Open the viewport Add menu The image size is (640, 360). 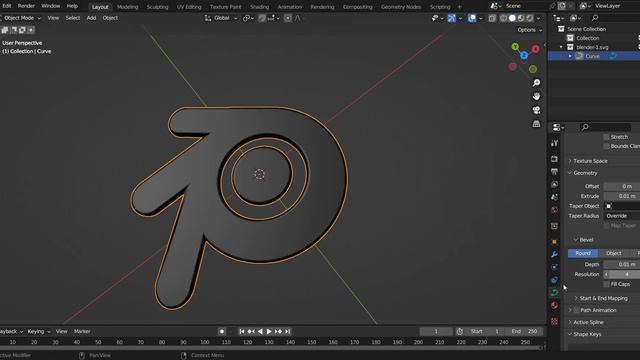pos(91,18)
